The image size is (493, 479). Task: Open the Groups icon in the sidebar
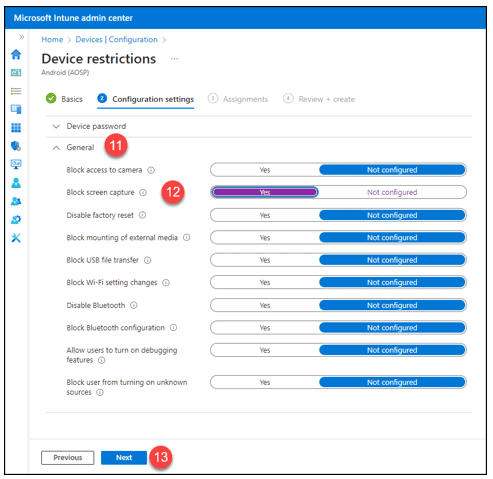[x=16, y=201]
